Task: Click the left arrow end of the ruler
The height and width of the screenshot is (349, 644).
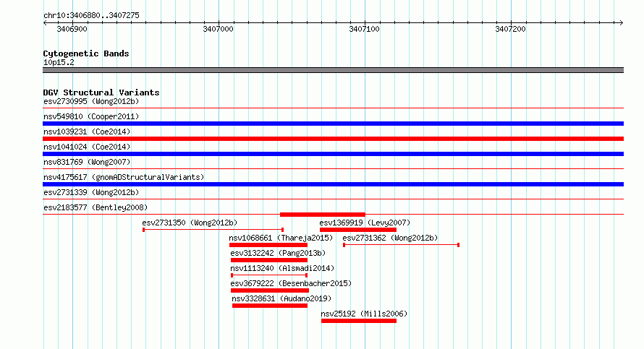Action: [x=45, y=22]
